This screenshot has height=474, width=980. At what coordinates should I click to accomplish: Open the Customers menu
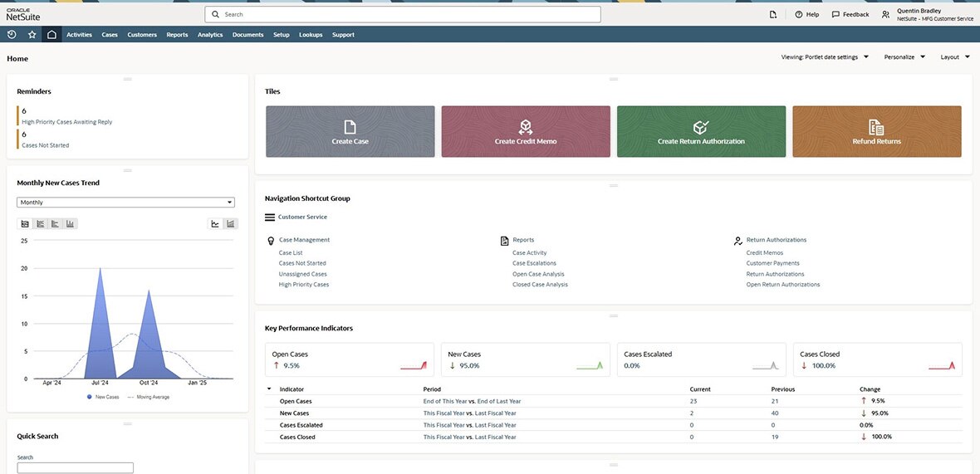point(142,34)
